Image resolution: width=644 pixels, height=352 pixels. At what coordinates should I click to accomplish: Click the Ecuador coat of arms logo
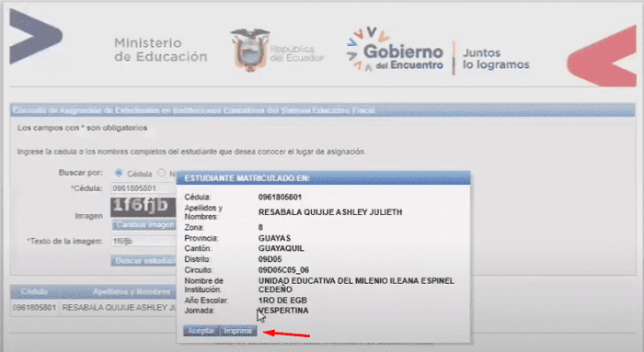pos(249,51)
